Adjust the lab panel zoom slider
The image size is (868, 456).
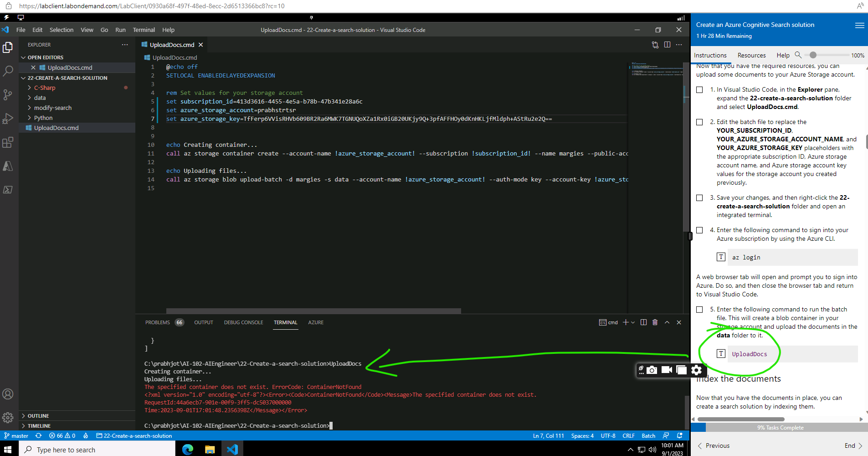812,55
